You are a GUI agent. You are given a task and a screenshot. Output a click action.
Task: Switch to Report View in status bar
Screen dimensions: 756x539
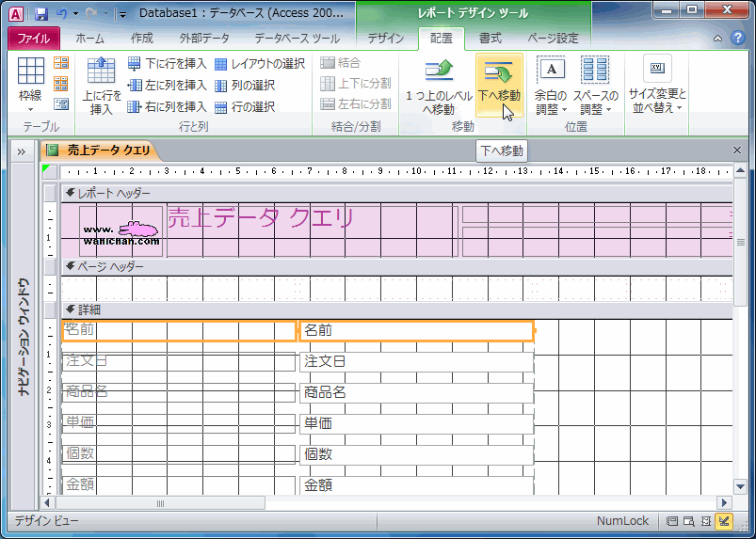click(671, 521)
